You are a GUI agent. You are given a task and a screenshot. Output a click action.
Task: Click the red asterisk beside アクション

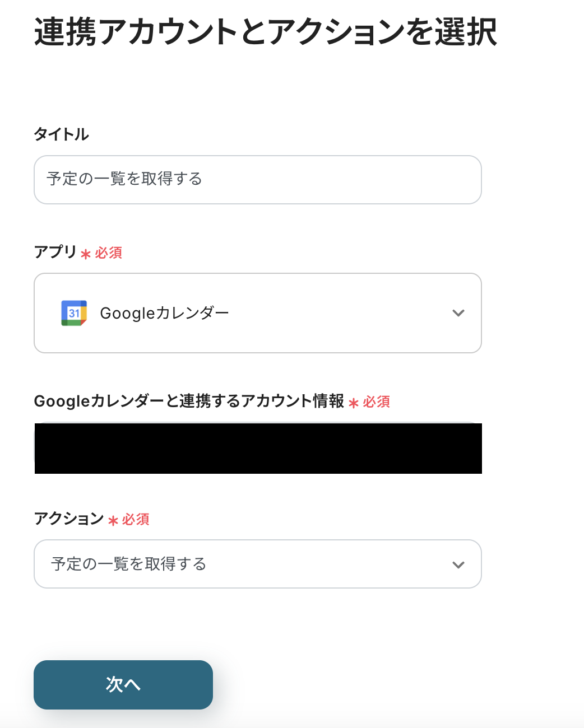click(113, 521)
